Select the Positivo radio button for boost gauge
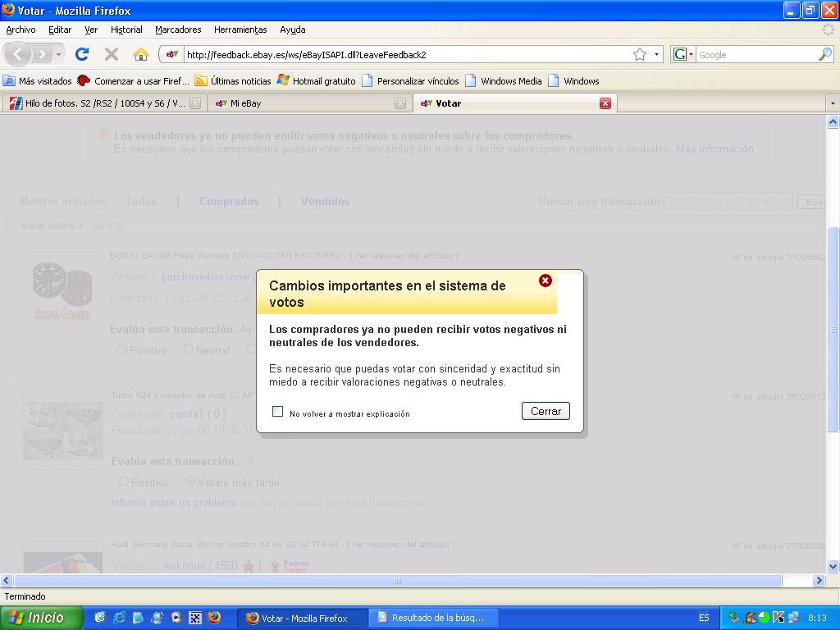This screenshot has width=840, height=630. tap(121, 349)
